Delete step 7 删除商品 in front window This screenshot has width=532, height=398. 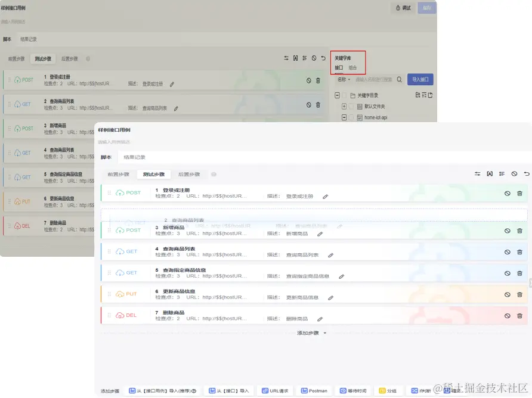click(x=519, y=316)
